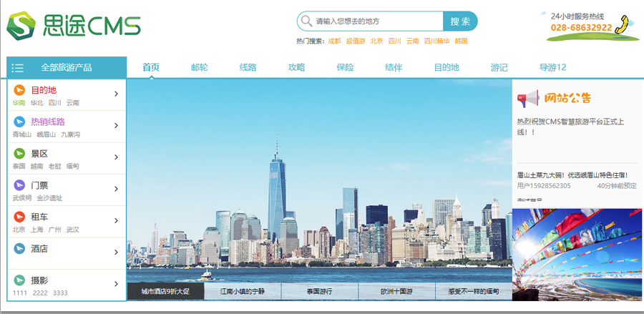Show the 欧洲十国游 banner slide
Viewport: 644px width, 314px height.
397,292
